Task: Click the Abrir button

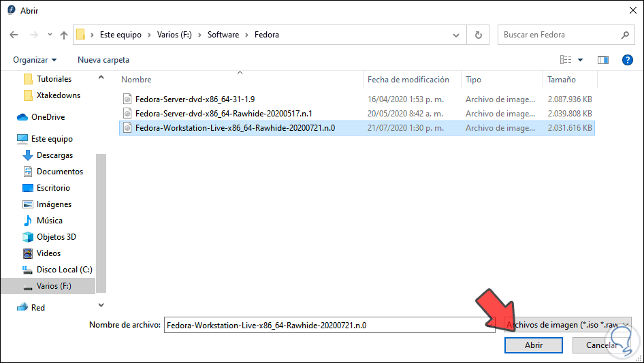Action: click(534, 345)
